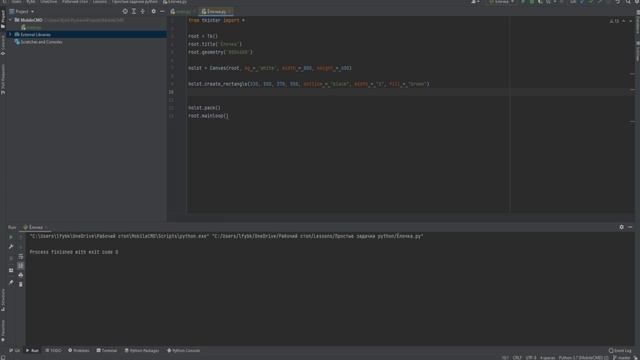Open the Project view dropdown

[x=22, y=11]
